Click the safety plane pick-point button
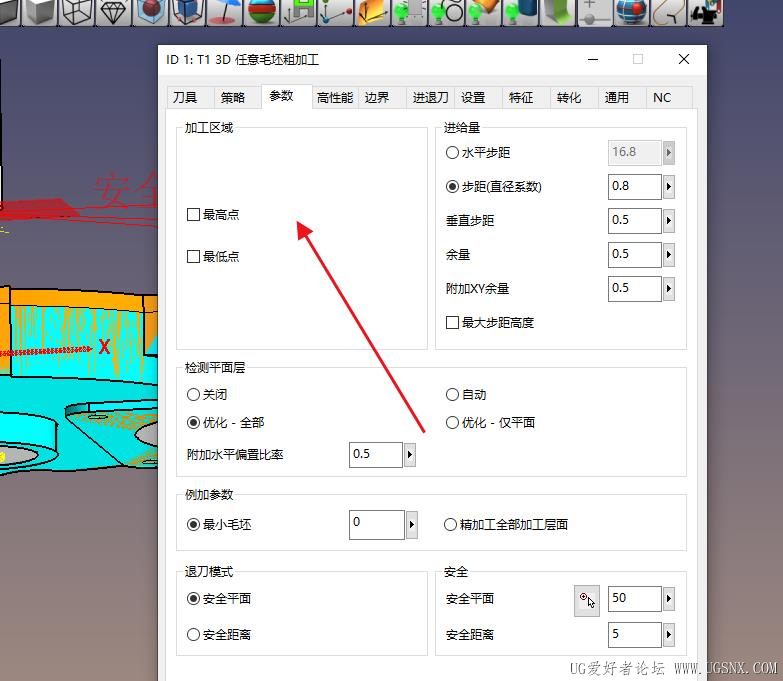Screen dimensions: 783x681 (x=587, y=601)
